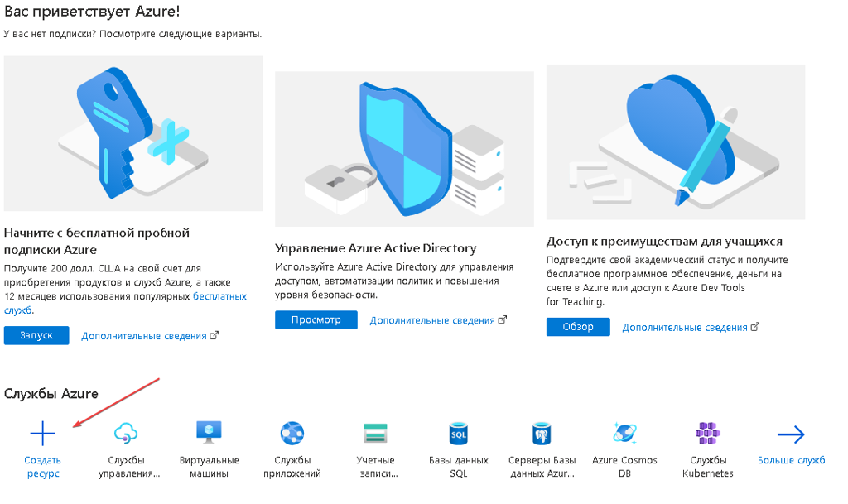Click the blue key illustration image

[x=133, y=133]
